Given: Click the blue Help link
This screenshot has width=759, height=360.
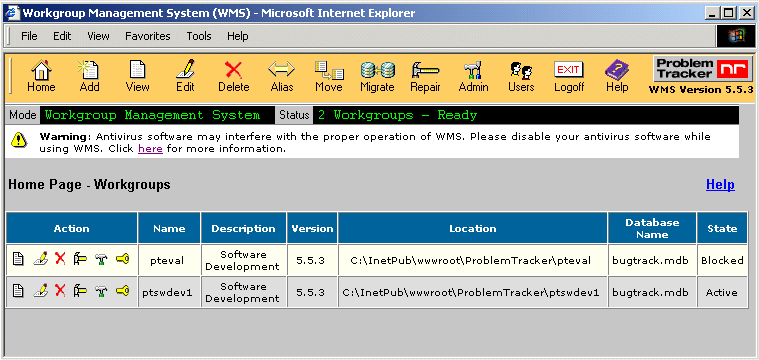Looking at the screenshot, I should (x=720, y=184).
